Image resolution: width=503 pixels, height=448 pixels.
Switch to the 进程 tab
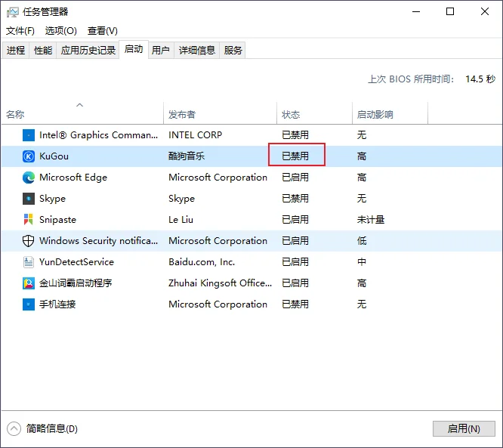[16, 51]
